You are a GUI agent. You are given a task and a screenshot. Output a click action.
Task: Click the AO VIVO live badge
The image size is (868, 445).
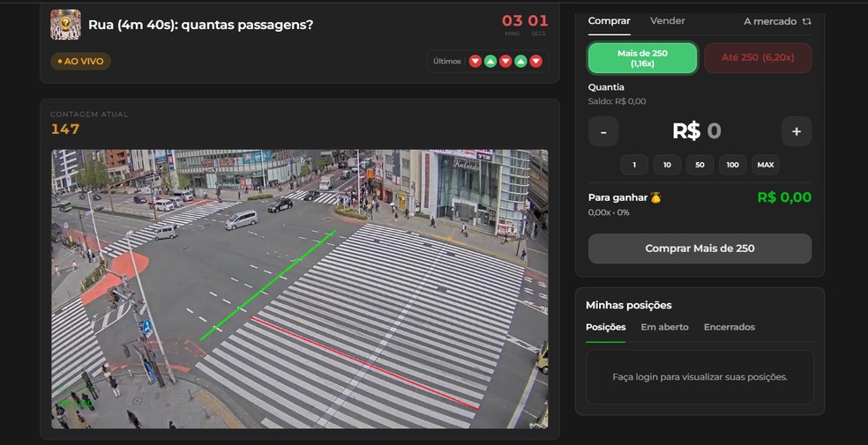click(80, 62)
